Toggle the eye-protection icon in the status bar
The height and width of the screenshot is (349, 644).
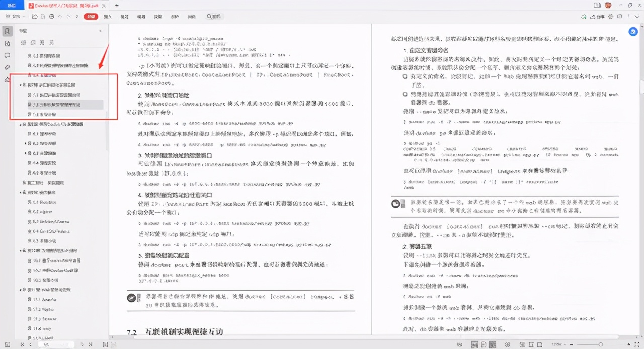461,344
